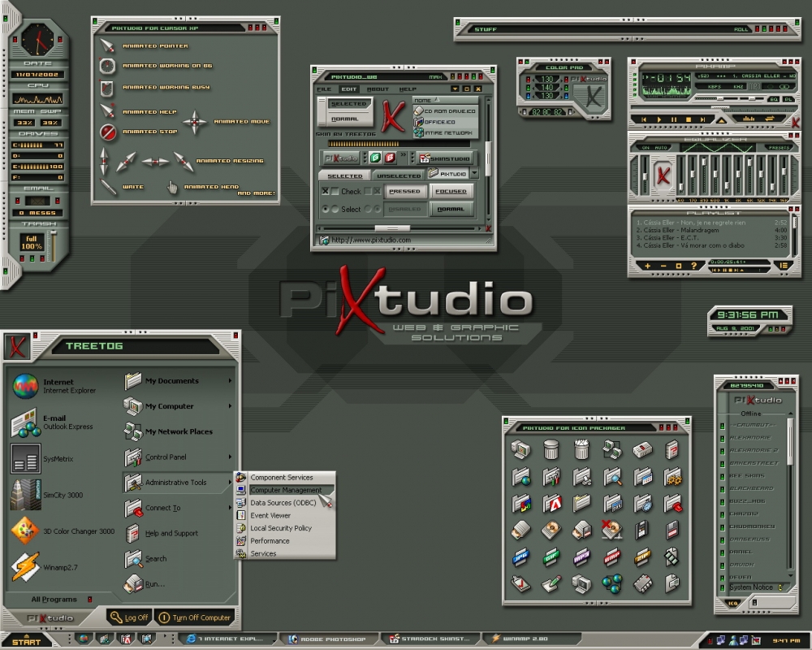
Task: Expand the My Computer submenu arrow
Action: [x=230, y=406]
